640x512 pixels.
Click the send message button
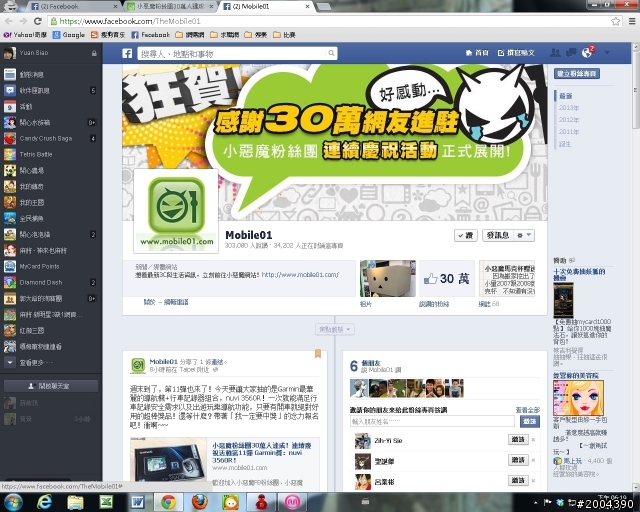click(498, 235)
